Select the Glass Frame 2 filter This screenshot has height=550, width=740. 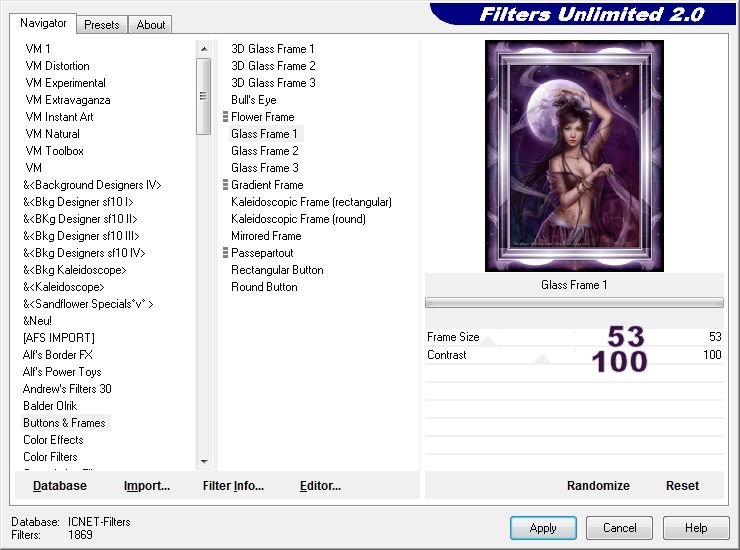264,151
